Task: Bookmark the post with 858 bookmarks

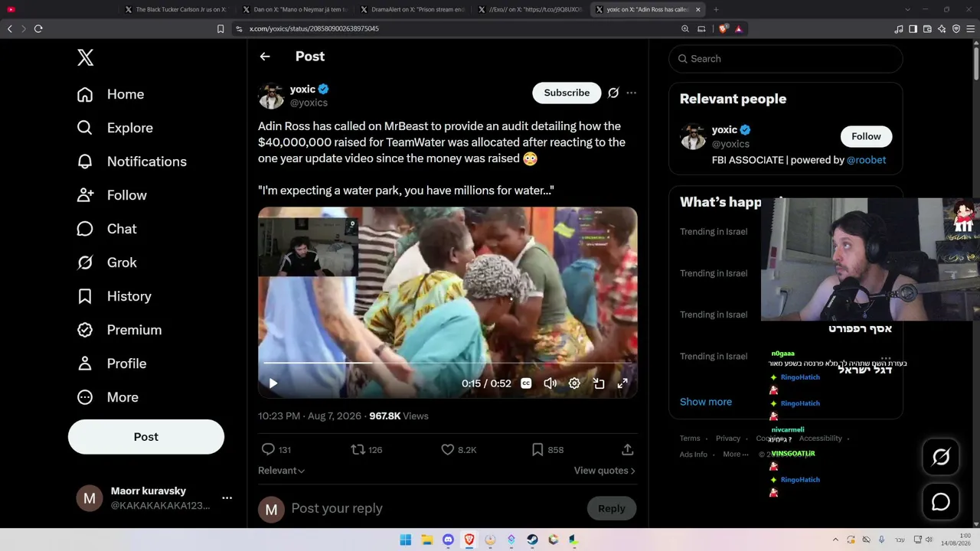Action: (537, 450)
